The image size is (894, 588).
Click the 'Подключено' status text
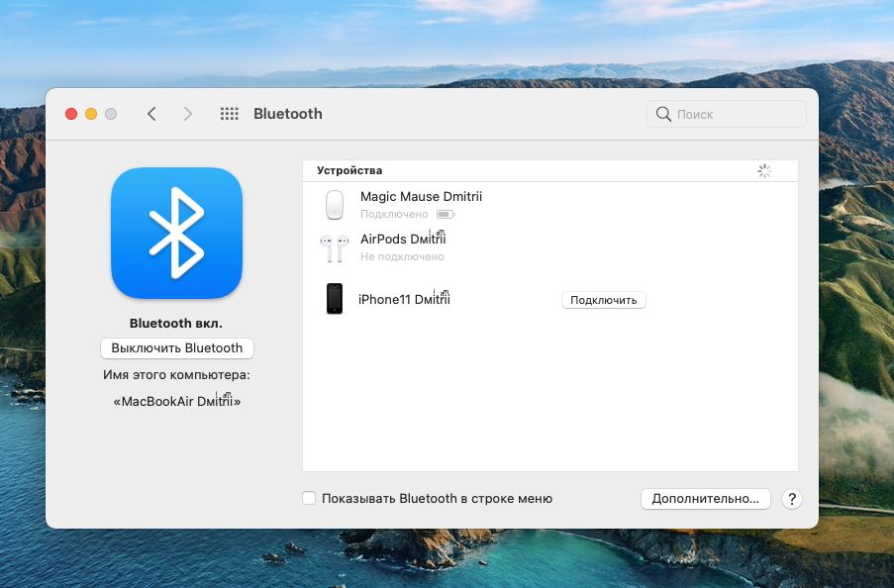pyautogui.click(x=394, y=214)
